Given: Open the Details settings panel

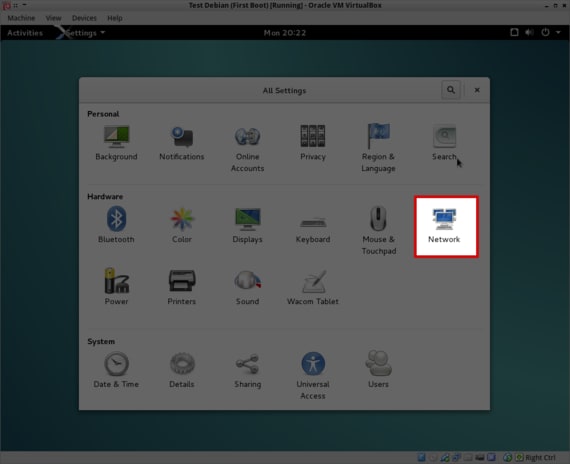Looking at the screenshot, I should click(x=182, y=370).
